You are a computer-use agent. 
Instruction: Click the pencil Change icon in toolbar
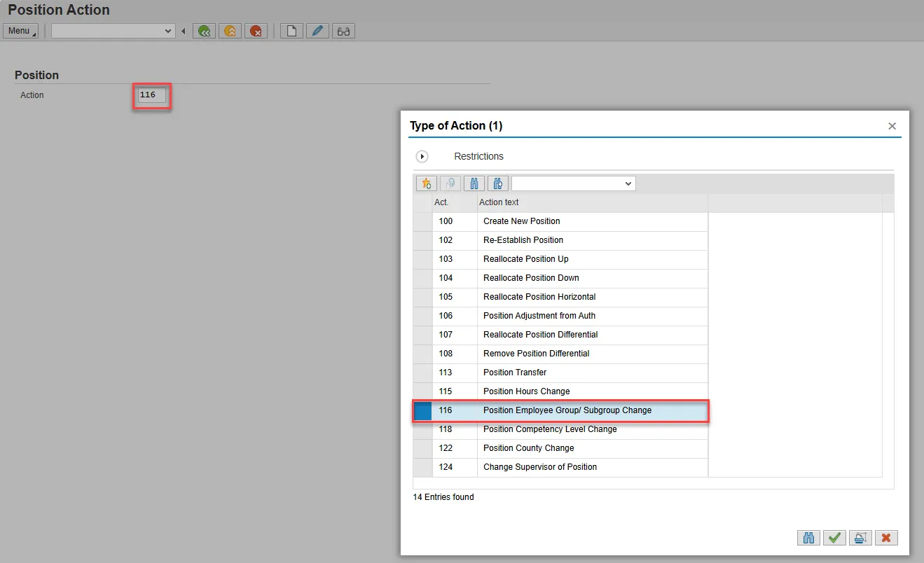pos(317,31)
